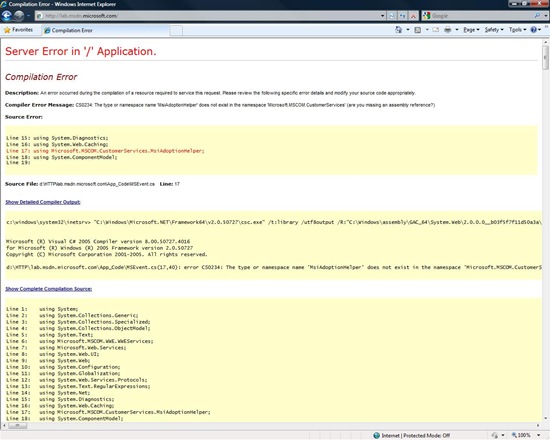Refresh the page using the refresh icon
The width and height of the screenshot is (550, 440).
tap(403, 16)
